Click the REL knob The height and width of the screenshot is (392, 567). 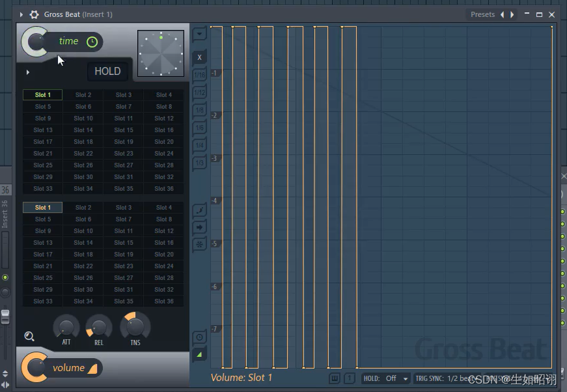pyautogui.click(x=99, y=328)
